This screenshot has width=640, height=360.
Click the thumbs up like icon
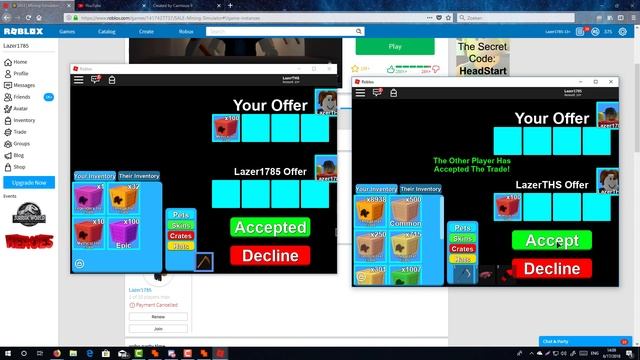coord(391,69)
